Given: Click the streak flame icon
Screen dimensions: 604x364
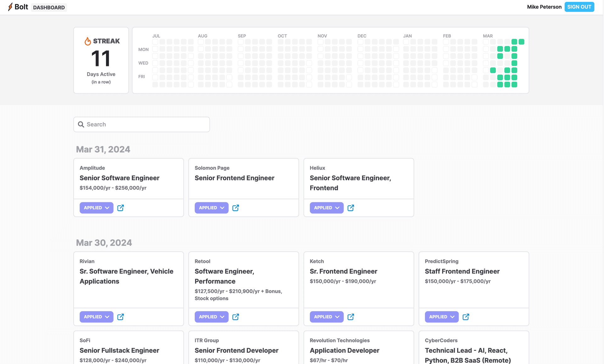Looking at the screenshot, I should pos(88,41).
